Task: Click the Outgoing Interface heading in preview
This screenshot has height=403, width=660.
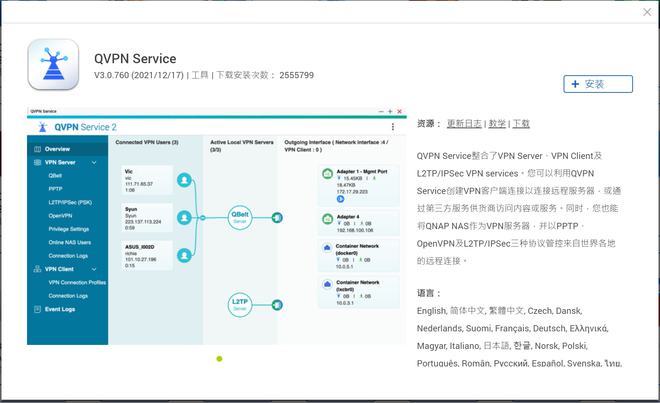Action: [336, 146]
